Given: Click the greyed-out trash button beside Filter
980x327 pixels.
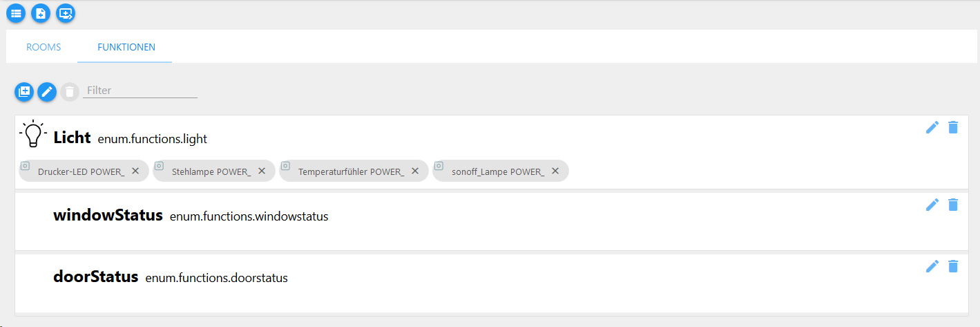Looking at the screenshot, I should point(70,91).
